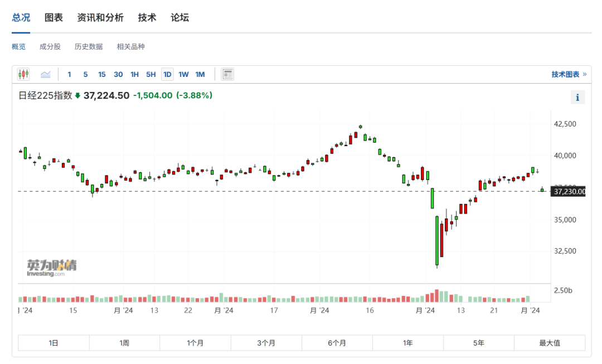The image size is (602, 364).
Task: Select the 15-minute interval
Action: pyautogui.click(x=101, y=74)
